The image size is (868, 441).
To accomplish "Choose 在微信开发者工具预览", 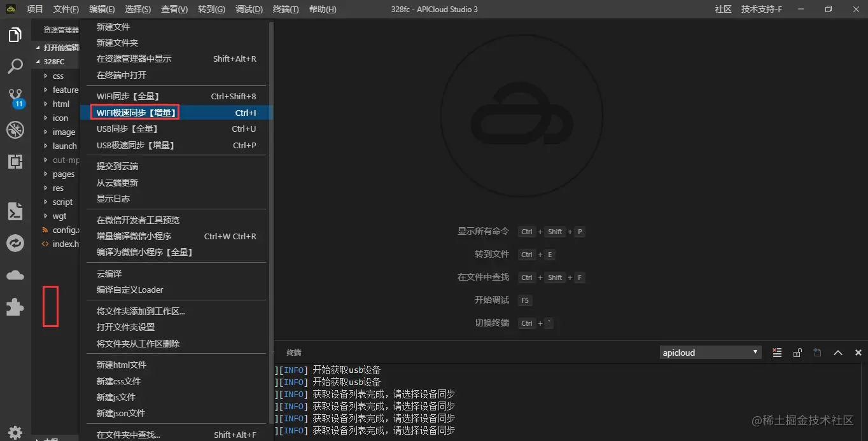I will pyautogui.click(x=176, y=220).
